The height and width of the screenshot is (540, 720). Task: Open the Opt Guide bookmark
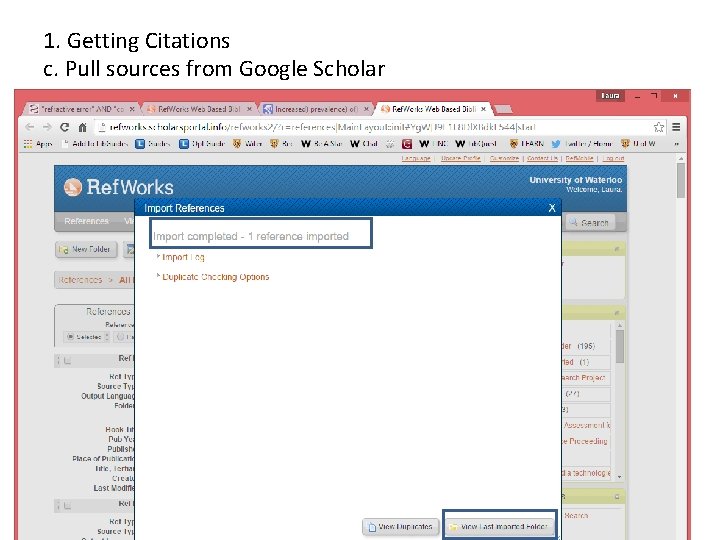click(x=202, y=144)
